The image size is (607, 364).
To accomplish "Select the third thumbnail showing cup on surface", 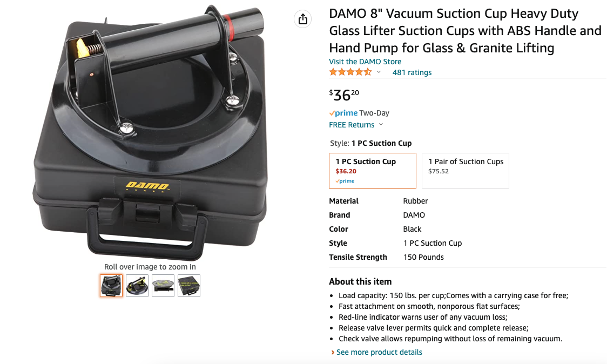I will [x=163, y=286].
